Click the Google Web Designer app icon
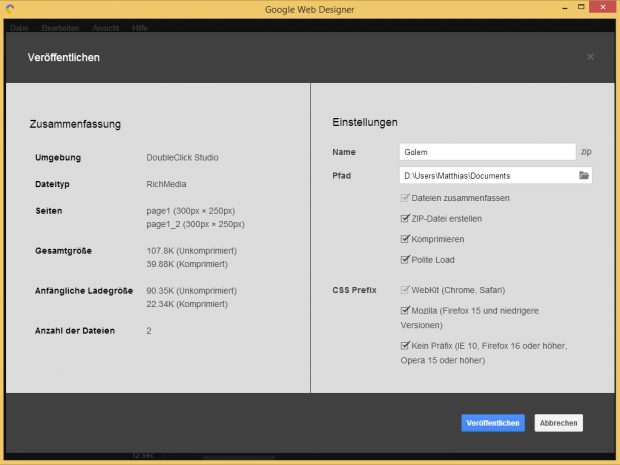 point(10,11)
